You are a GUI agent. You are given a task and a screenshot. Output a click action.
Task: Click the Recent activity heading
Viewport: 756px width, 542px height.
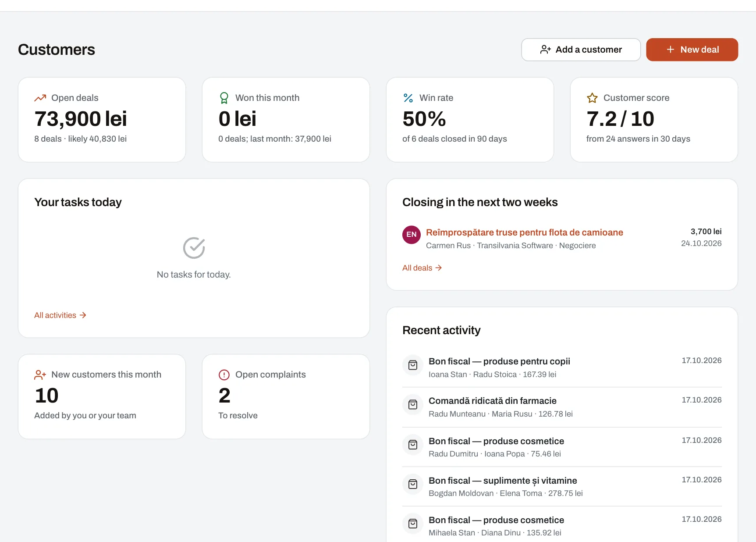point(441,330)
